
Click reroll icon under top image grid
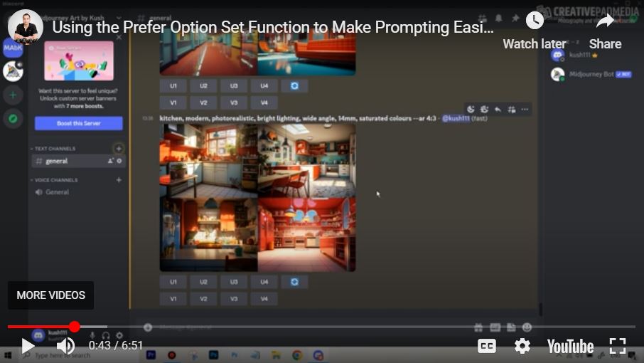pyautogui.click(x=294, y=86)
